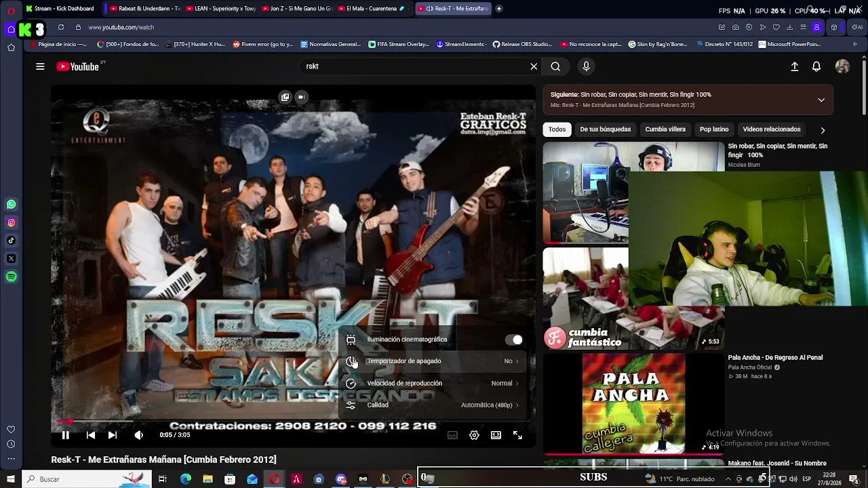This screenshot has width=868, height=488.
Task: Select the De tus búsquedas chip
Action: [605, 129]
